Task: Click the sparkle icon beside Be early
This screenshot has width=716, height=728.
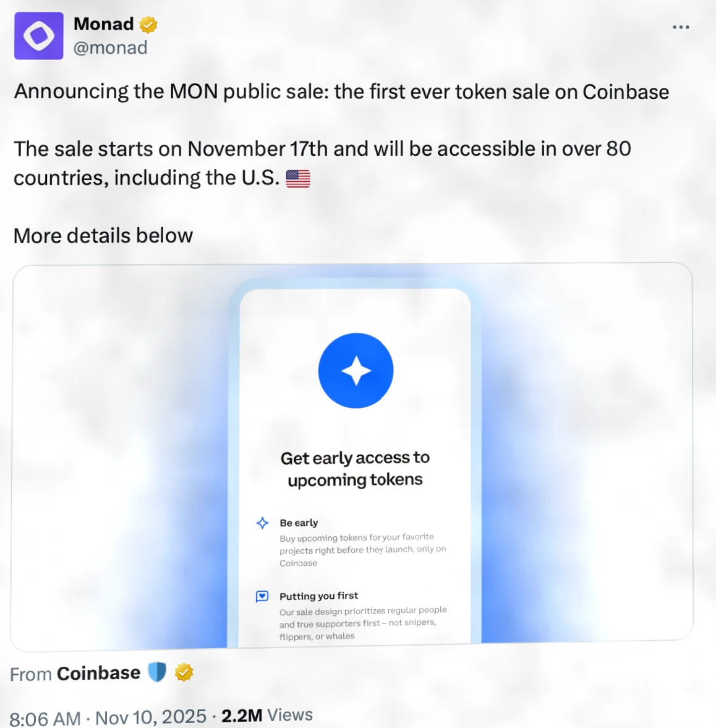Action: pyautogui.click(x=262, y=523)
